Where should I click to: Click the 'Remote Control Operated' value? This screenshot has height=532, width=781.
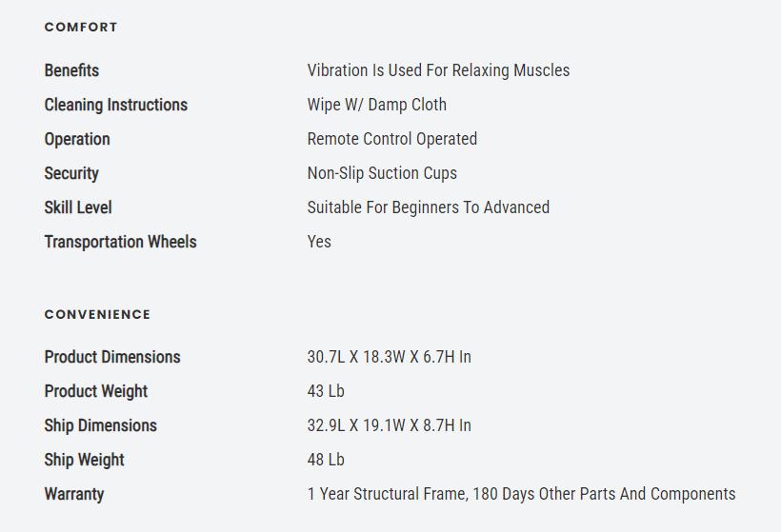click(391, 139)
